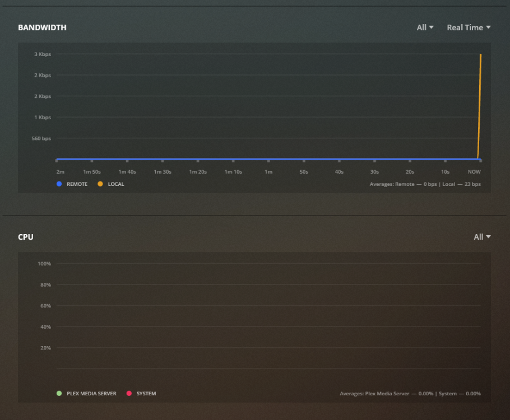Toggle the Remote series in Bandwidth legend
Image resolution: width=510 pixels, height=420 pixels.
[x=72, y=184]
